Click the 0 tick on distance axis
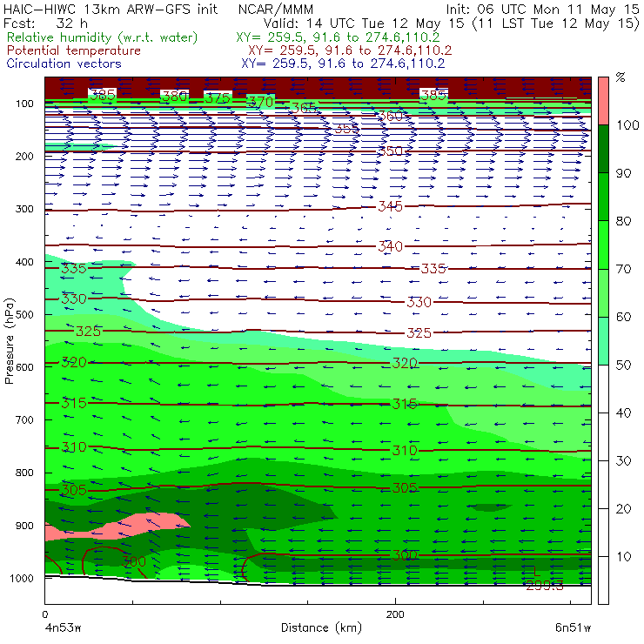Image resolution: width=644 pixels, height=644 pixels. [x=44, y=614]
